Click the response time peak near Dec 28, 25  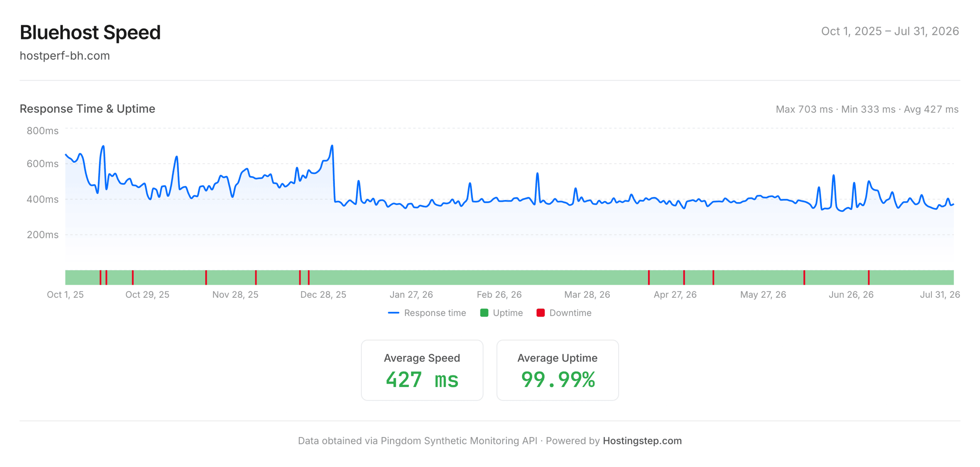pyautogui.click(x=332, y=146)
